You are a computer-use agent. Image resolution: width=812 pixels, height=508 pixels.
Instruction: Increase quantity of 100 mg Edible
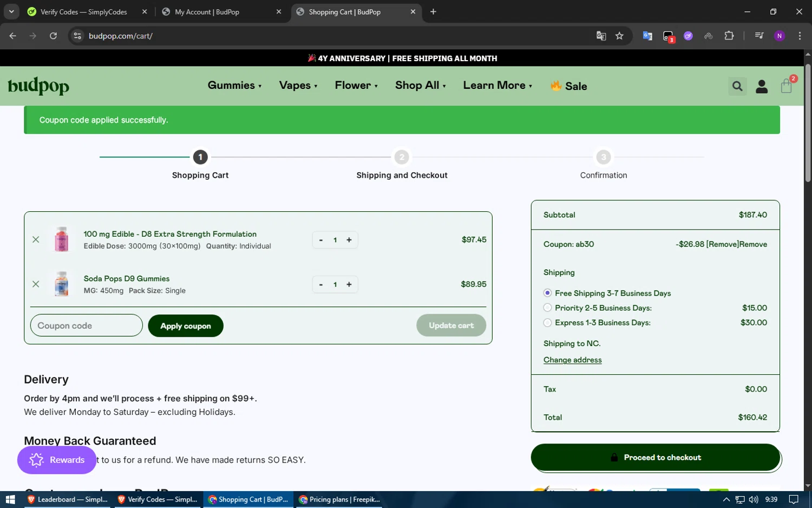(349, 240)
